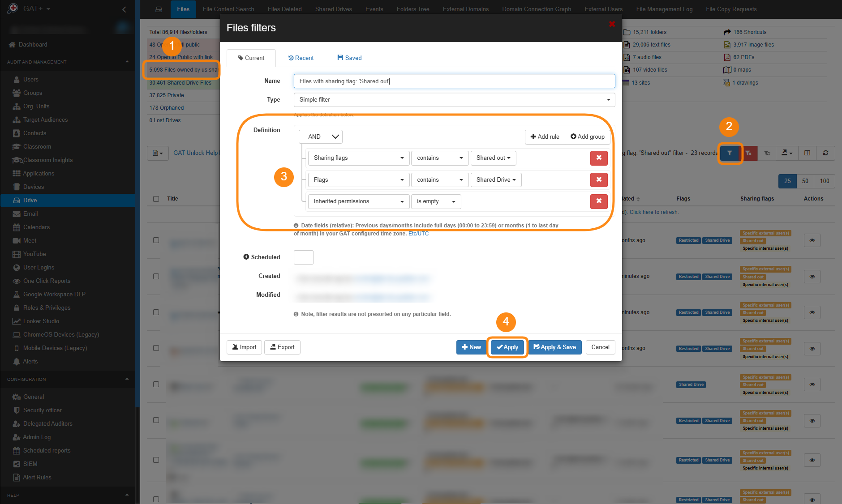Click the Apply & Save button
Image resolution: width=842 pixels, height=504 pixels.
click(x=555, y=347)
